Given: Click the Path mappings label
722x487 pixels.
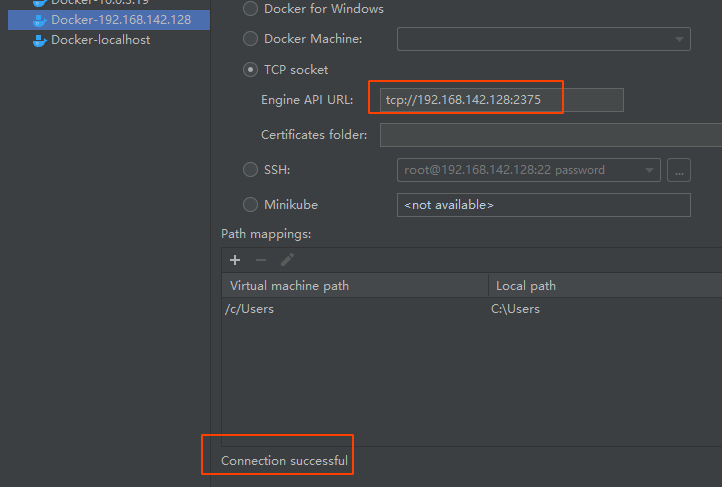Looking at the screenshot, I should click(x=266, y=234).
